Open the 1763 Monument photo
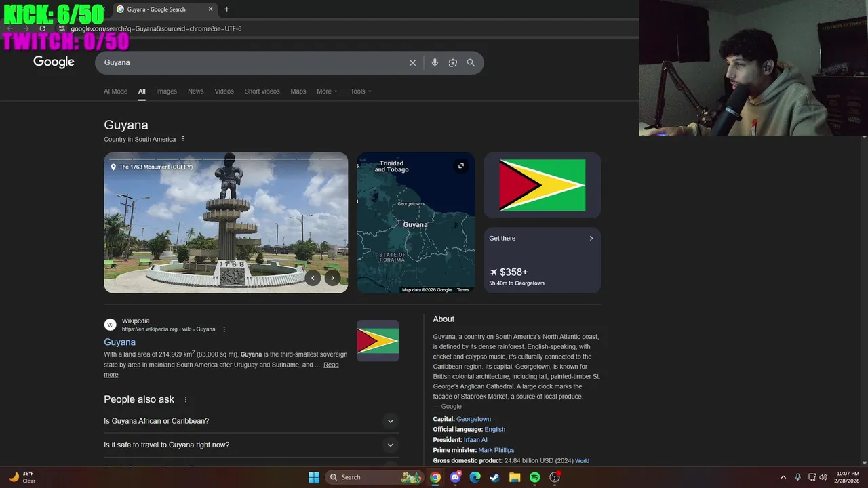Image resolution: width=868 pixels, height=488 pixels. point(226,222)
